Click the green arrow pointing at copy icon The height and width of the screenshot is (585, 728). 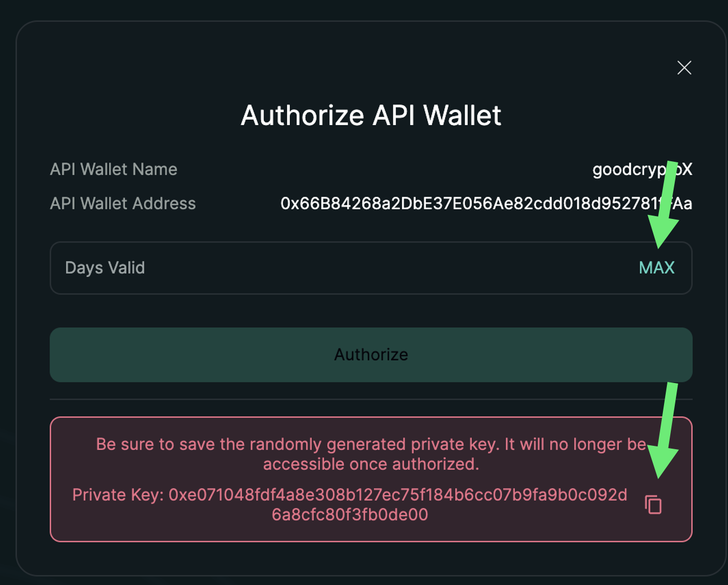point(665,430)
